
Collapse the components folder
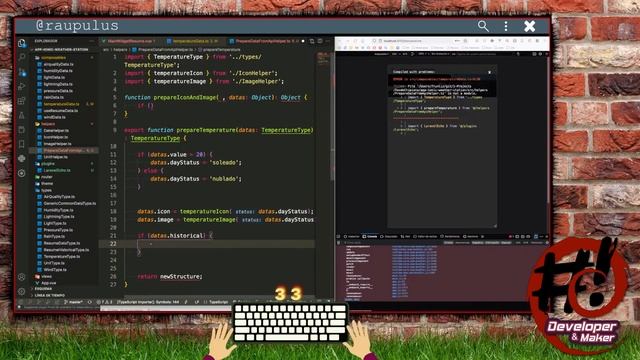(x=53, y=58)
